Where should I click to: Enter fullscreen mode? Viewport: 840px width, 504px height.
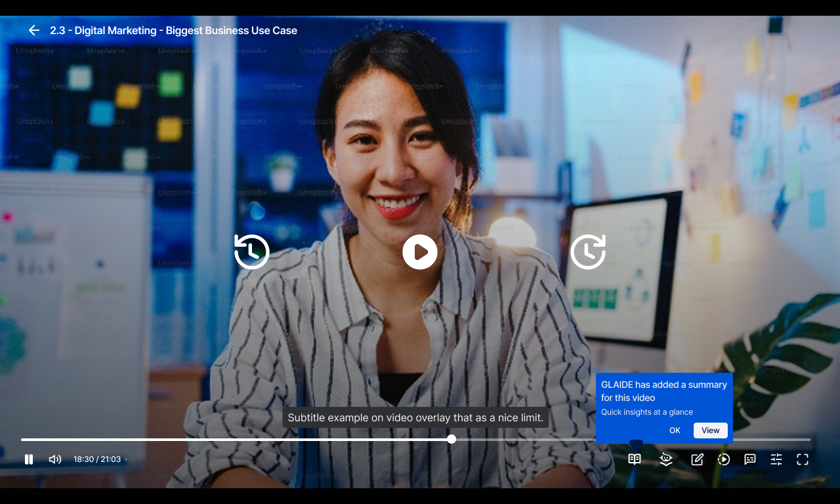pyautogui.click(x=803, y=459)
